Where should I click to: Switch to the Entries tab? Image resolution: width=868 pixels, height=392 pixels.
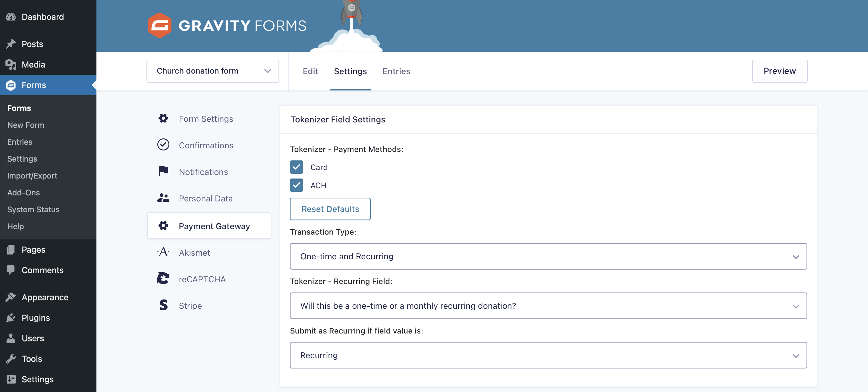(x=396, y=71)
